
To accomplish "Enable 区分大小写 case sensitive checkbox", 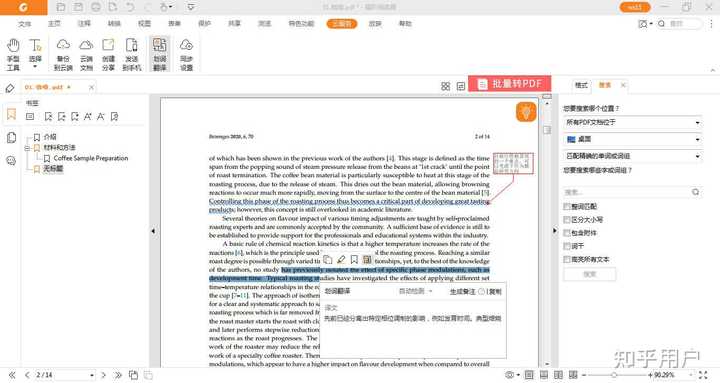I will pos(567,220).
